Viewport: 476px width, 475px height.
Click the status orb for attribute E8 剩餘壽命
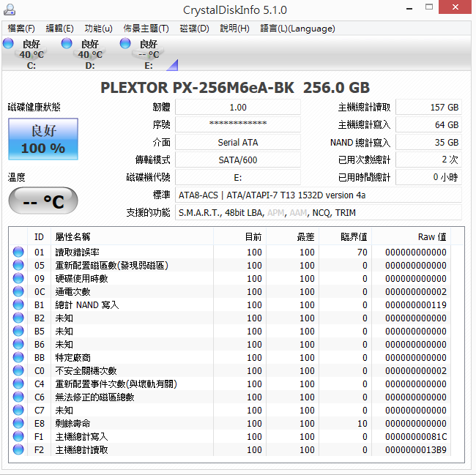tap(18, 424)
